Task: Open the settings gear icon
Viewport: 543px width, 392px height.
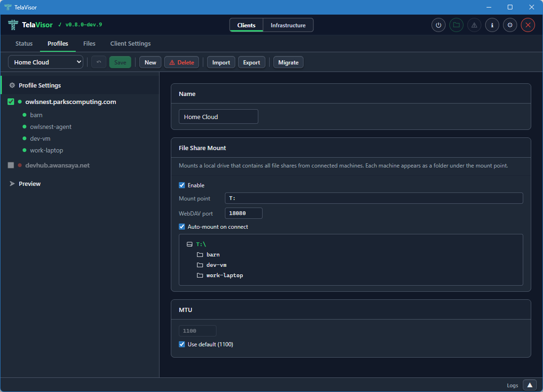Action: [510, 25]
